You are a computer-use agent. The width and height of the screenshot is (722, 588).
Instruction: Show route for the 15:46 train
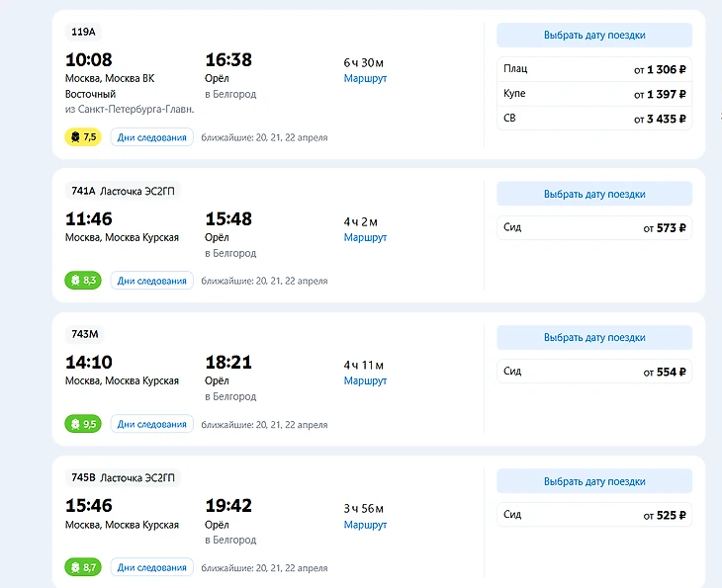365,524
